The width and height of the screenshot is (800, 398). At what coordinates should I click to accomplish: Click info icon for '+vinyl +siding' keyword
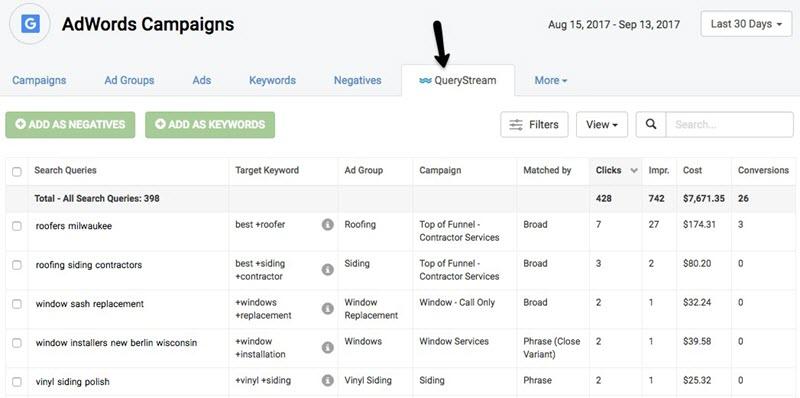[328, 381]
